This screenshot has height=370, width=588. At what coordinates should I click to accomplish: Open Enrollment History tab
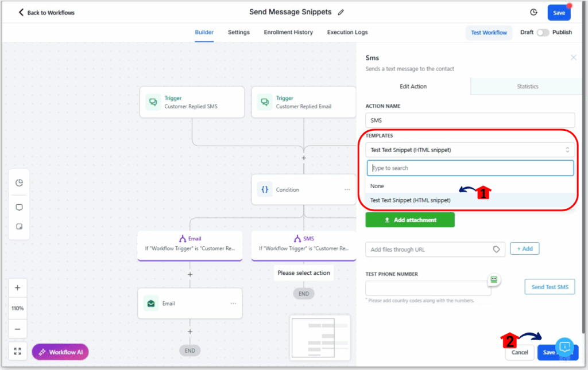pos(288,32)
